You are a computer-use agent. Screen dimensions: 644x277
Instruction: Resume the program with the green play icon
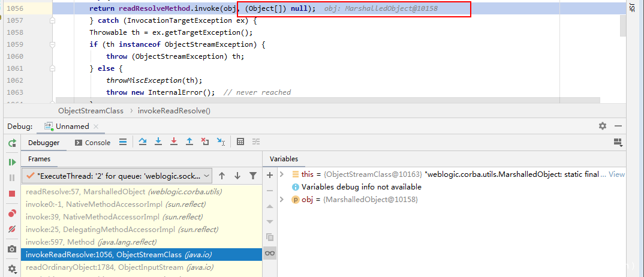click(12, 162)
